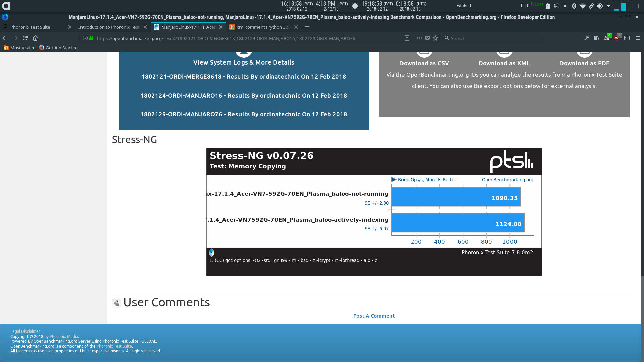Image resolution: width=644 pixels, height=362 pixels.
Task: Open the Firefox hamburger menu
Action: 638,38
